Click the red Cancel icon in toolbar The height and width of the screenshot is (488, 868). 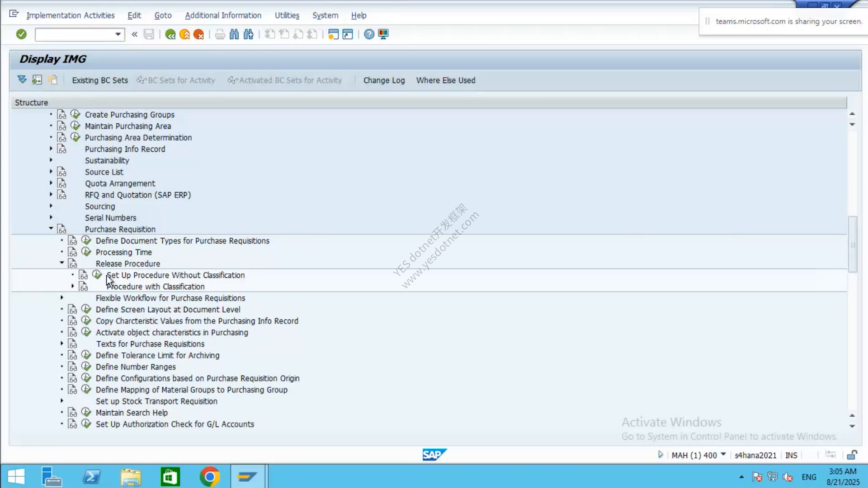point(198,34)
